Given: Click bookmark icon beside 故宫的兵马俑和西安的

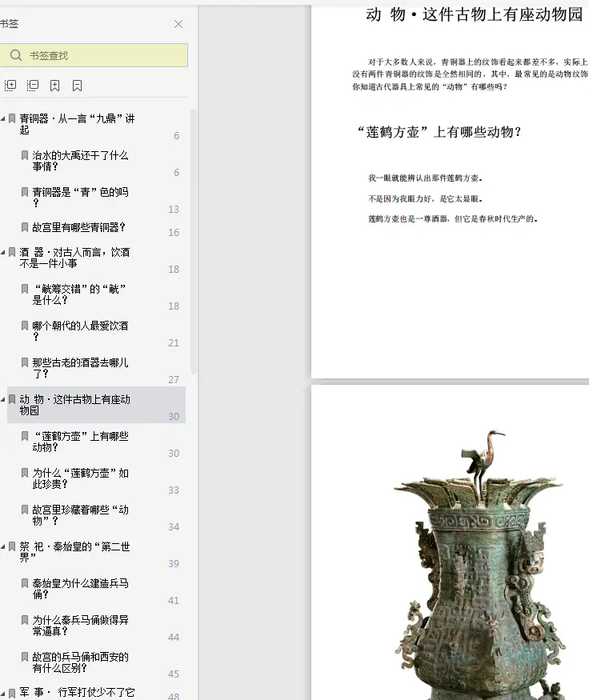Looking at the screenshot, I should pos(25,657).
